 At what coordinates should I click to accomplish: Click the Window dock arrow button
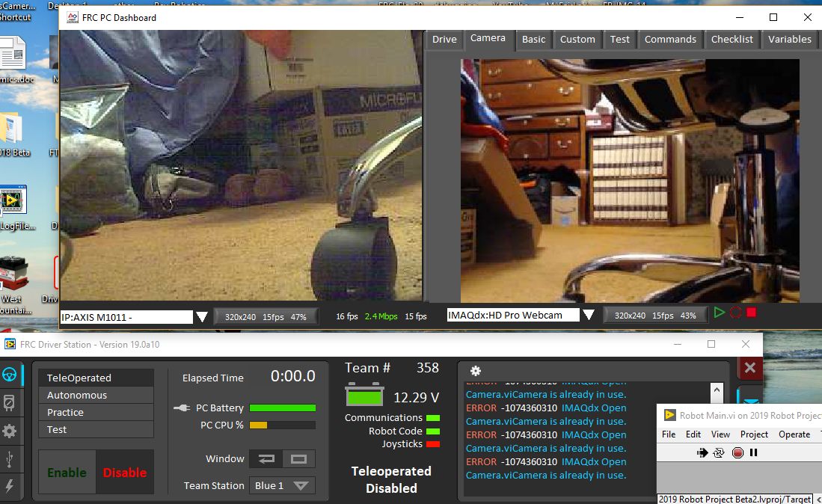[x=266, y=459]
